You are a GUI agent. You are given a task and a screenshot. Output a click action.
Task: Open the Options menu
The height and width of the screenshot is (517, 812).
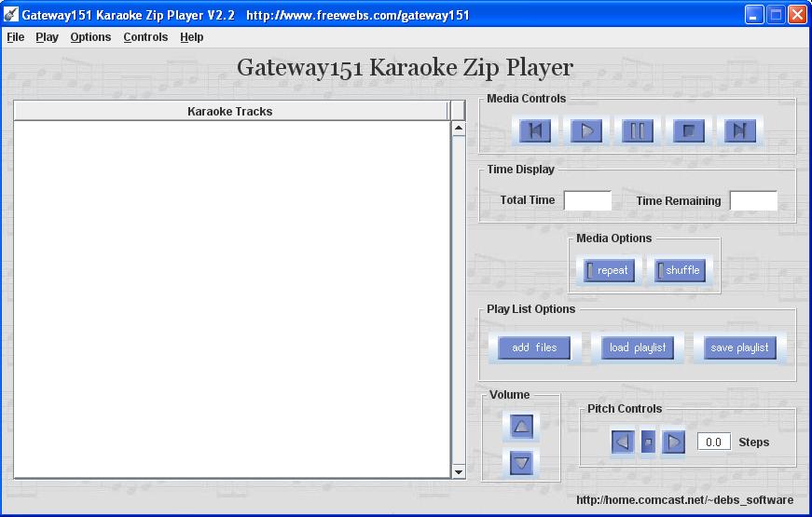(x=90, y=37)
